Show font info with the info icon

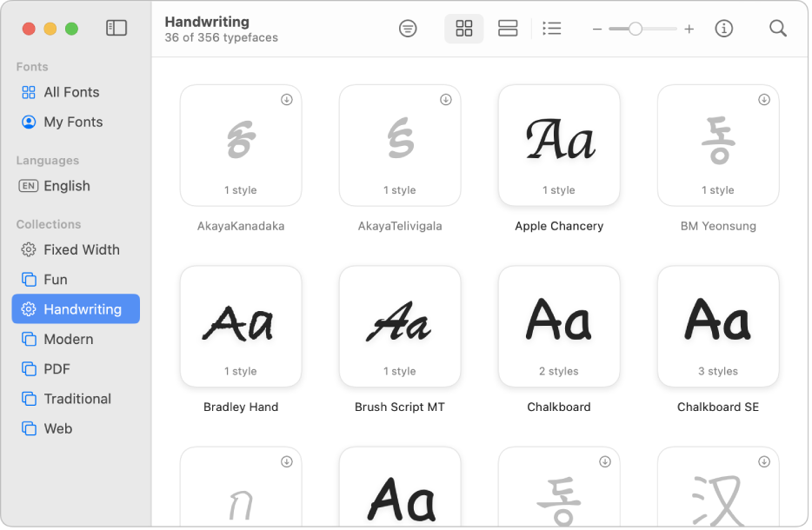[x=724, y=29]
